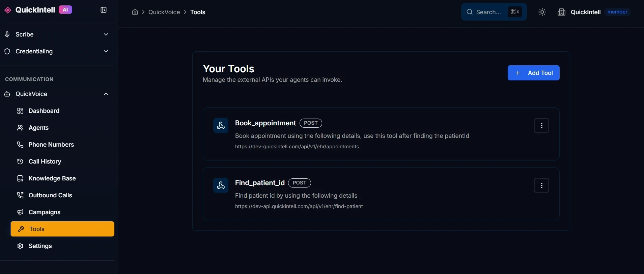
Task: Click the organization building icon
Action: click(x=561, y=12)
